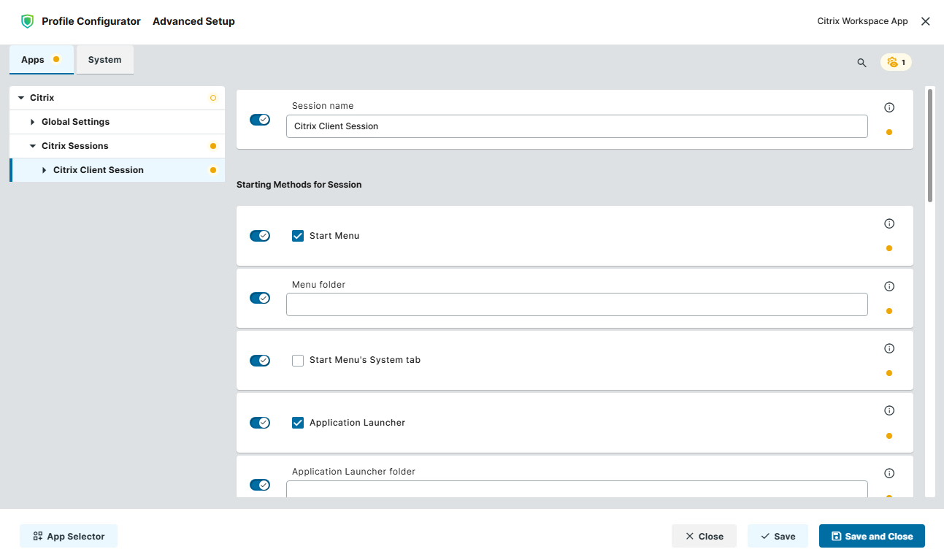Toggle the Start Menu activation switch
This screenshot has width=944, height=560.
(x=260, y=236)
